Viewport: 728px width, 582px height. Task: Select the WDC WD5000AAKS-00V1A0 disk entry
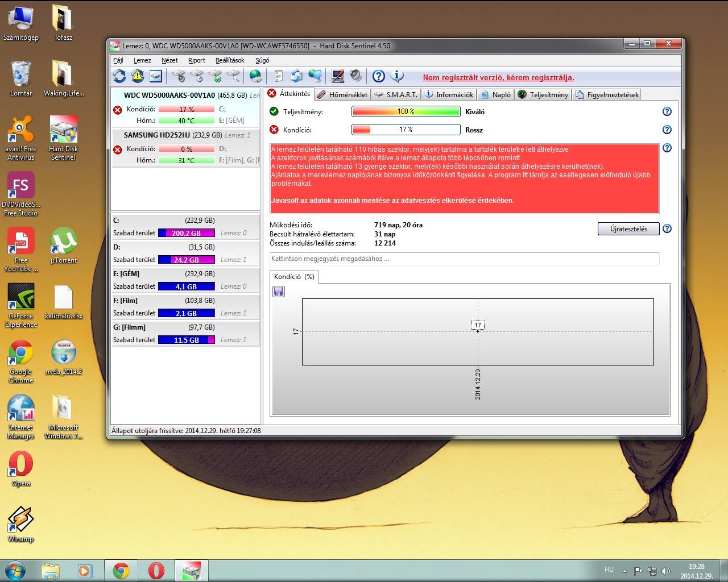pos(185,107)
